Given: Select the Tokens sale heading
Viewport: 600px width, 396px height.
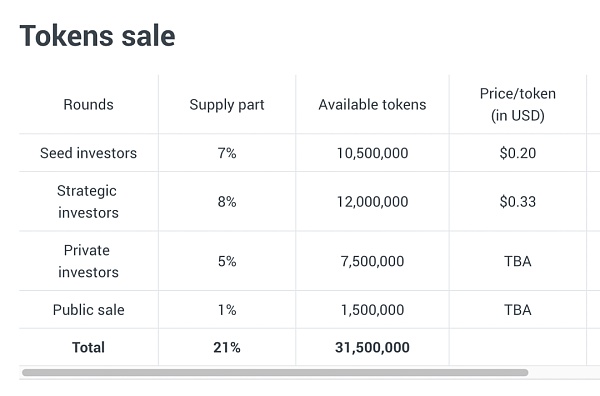Looking at the screenshot, I should 98,36.
